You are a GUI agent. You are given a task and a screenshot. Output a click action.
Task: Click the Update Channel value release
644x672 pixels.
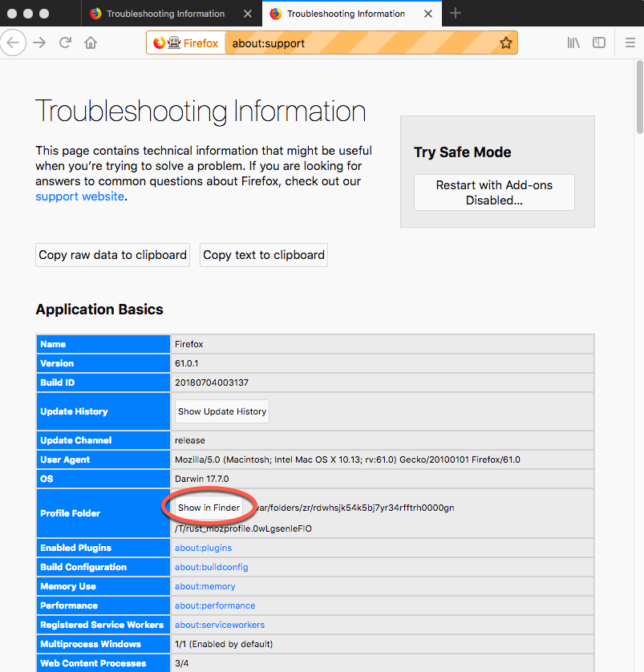tap(190, 440)
